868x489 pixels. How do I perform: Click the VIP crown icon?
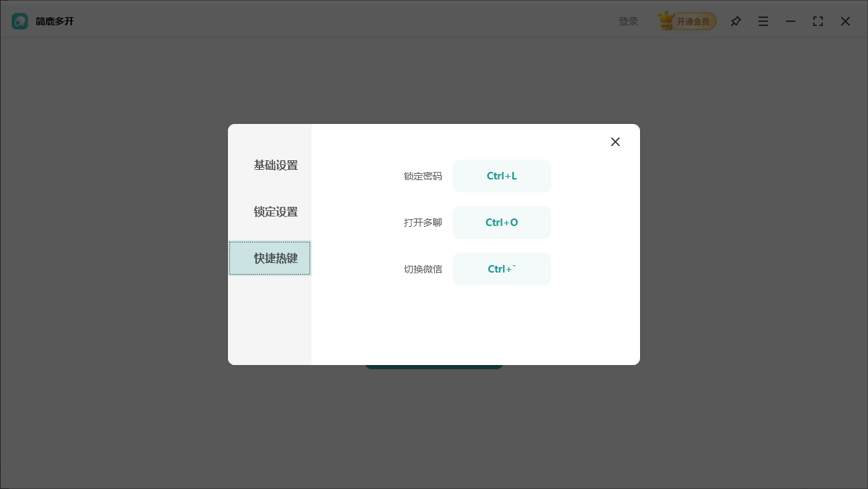666,21
